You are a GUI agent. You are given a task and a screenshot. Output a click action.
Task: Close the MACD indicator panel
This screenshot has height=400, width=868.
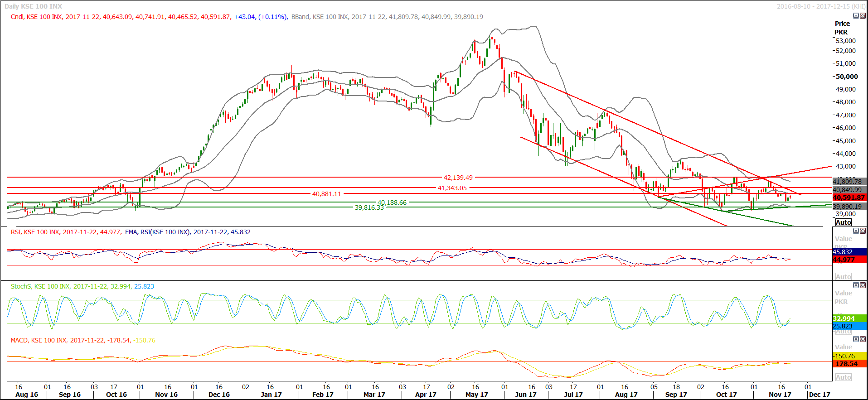(863, 339)
